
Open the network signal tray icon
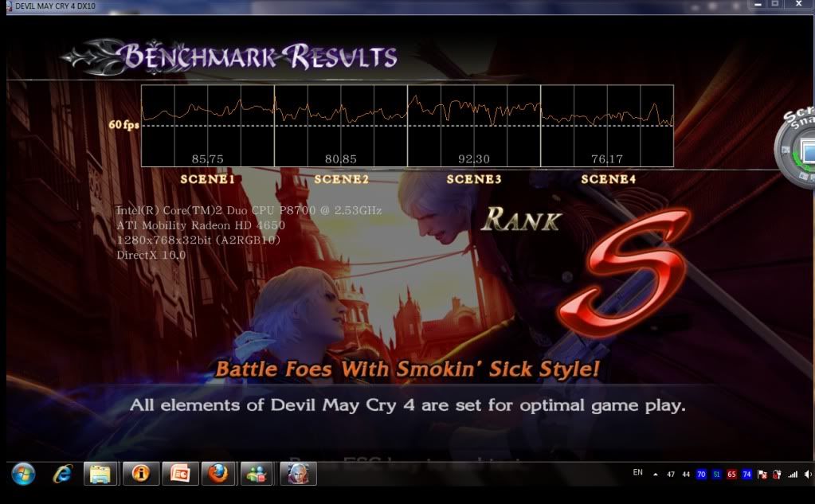[x=792, y=474]
